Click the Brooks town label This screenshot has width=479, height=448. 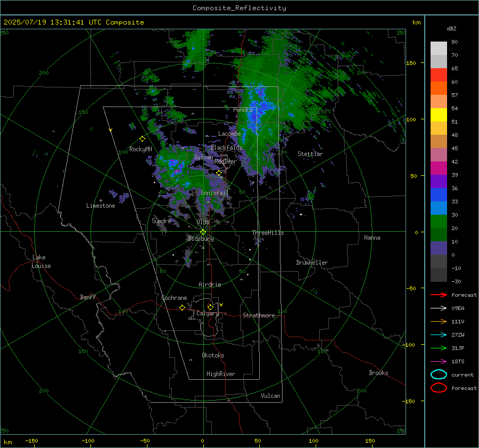pyautogui.click(x=378, y=373)
